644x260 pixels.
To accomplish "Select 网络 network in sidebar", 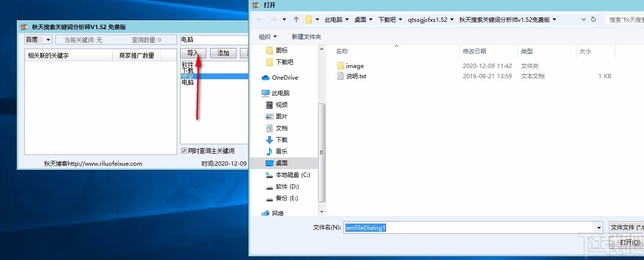I will pos(272,213).
